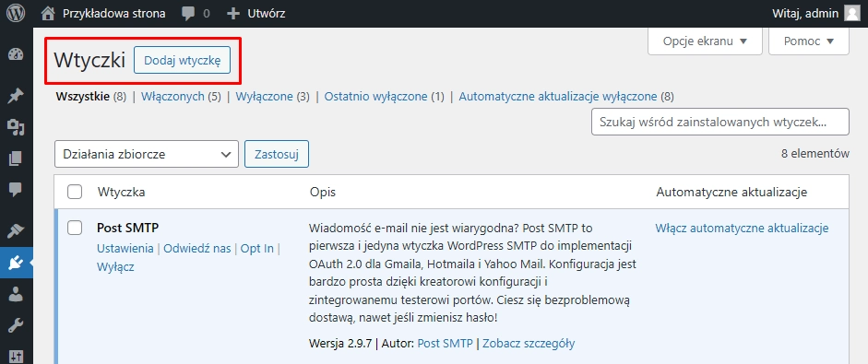868x364 pixels.
Task: Expand the Pomoc help panel
Action: click(x=809, y=41)
